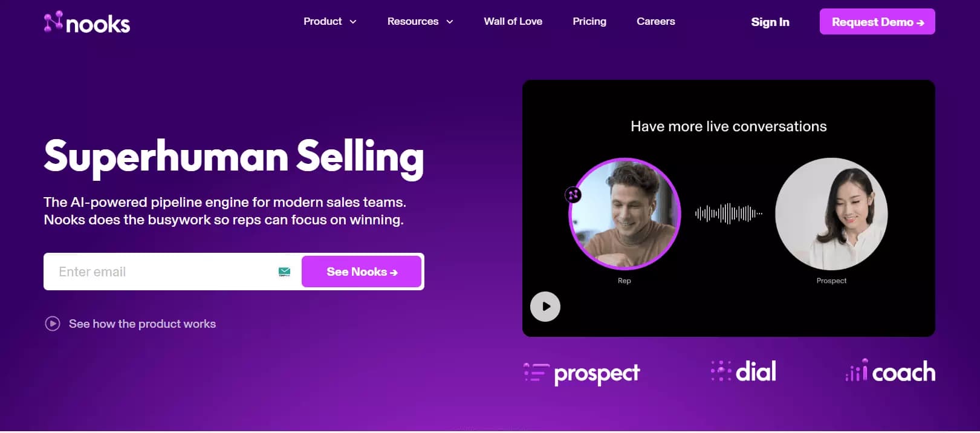This screenshot has width=980, height=433.
Task: Select the prospect product icon
Action: tap(536, 373)
